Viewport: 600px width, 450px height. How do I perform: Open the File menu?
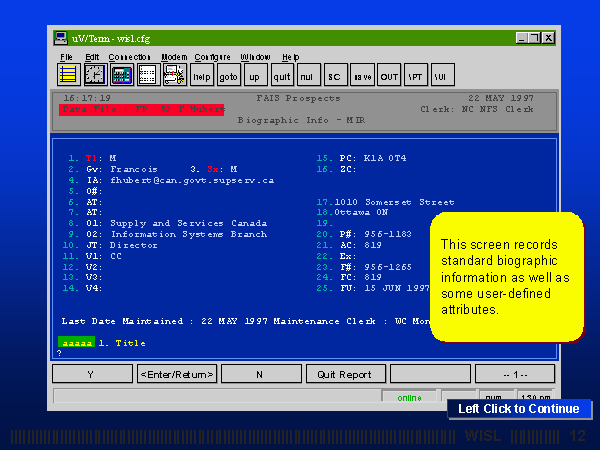pyautogui.click(x=66, y=57)
